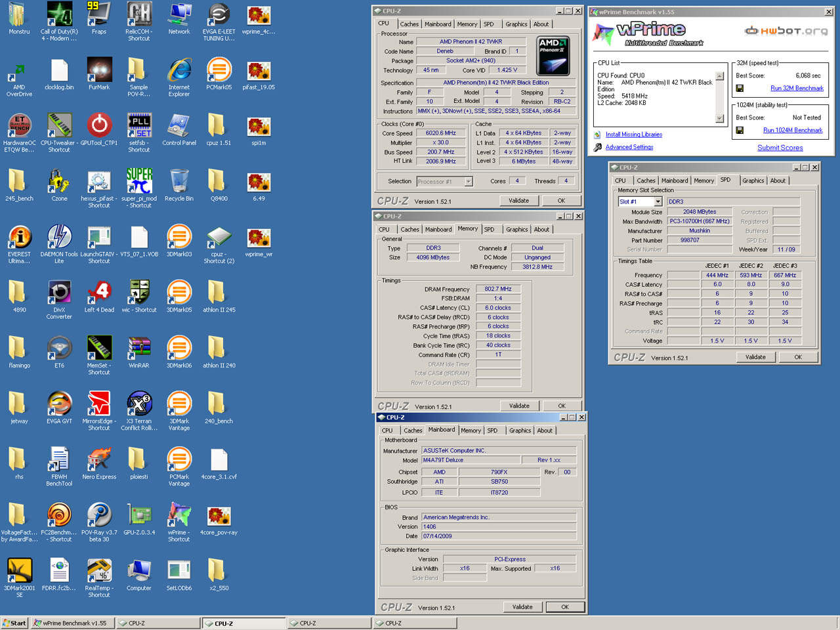
Task: Open wPrime Advanced Settings link
Action: pyautogui.click(x=629, y=147)
